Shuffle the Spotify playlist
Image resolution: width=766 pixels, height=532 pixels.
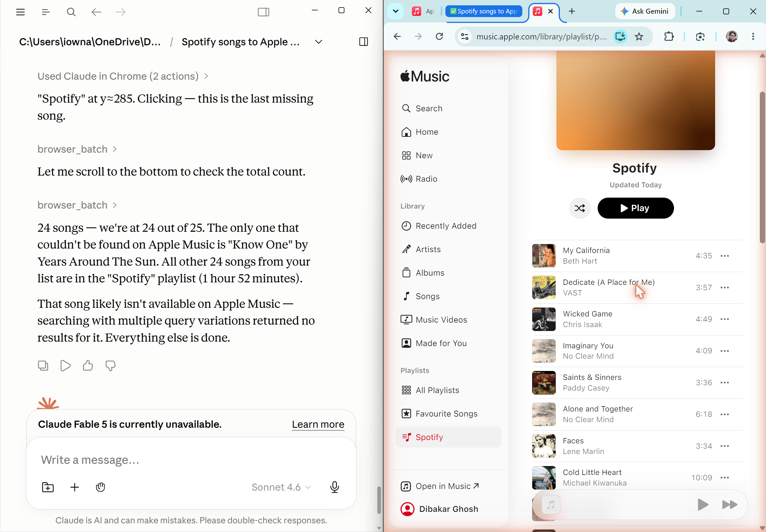pos(579,208)
